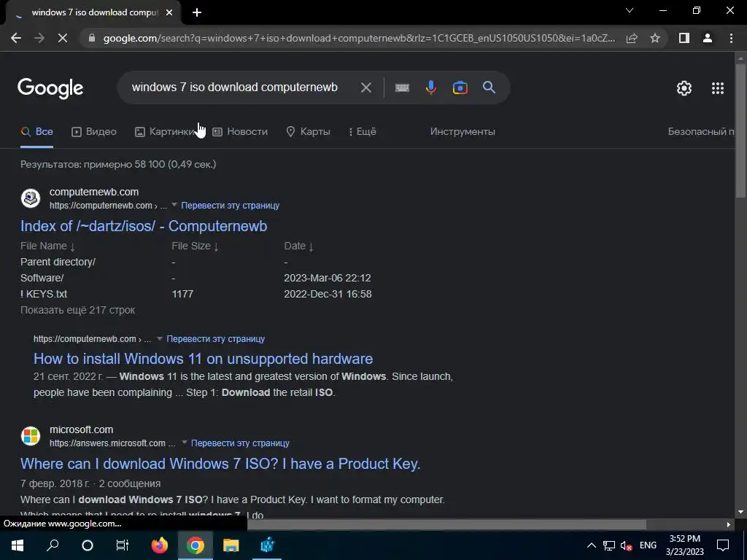This screenshot has height=560, width=747.
Task: Switch to Картинки results tab
Action: (x=165, y=131)
